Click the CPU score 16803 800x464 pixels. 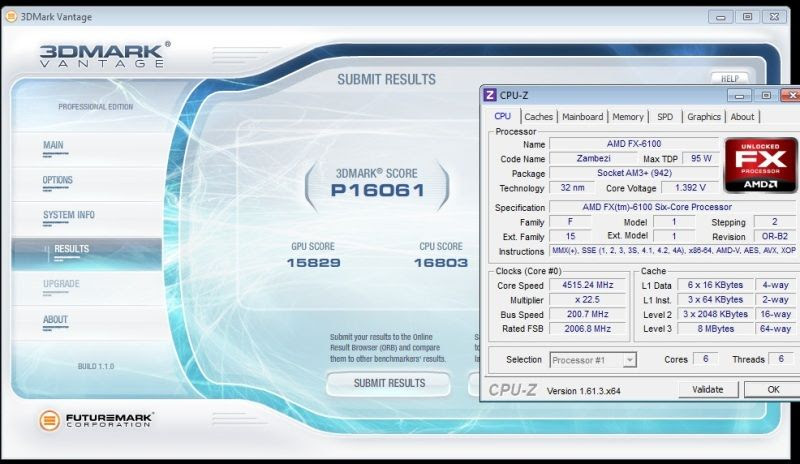441,263
